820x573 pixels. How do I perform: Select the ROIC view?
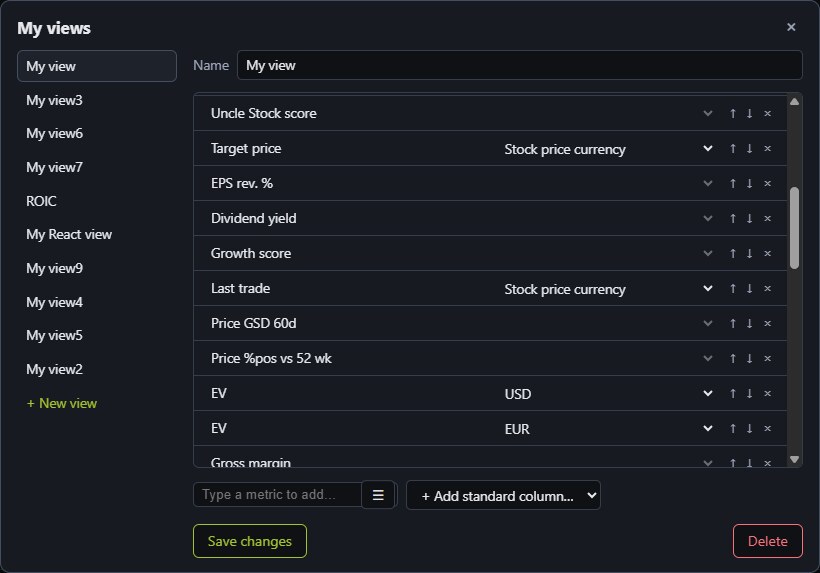[x=97, y=201]
